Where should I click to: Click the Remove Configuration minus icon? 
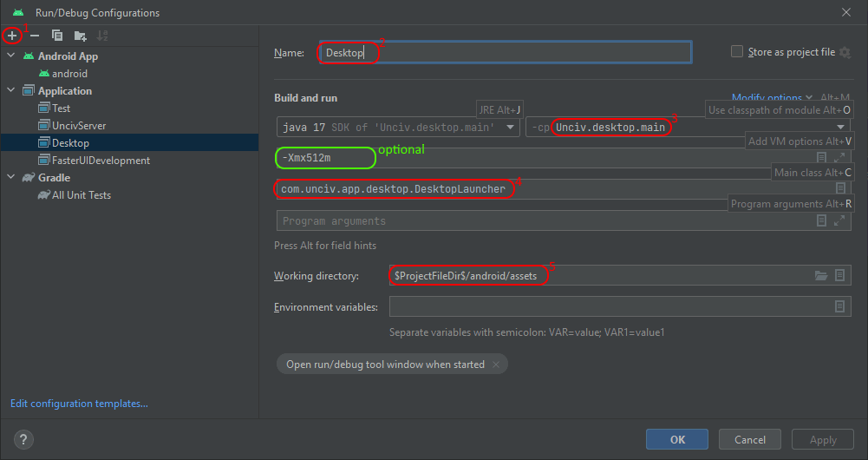pos(35,36)
